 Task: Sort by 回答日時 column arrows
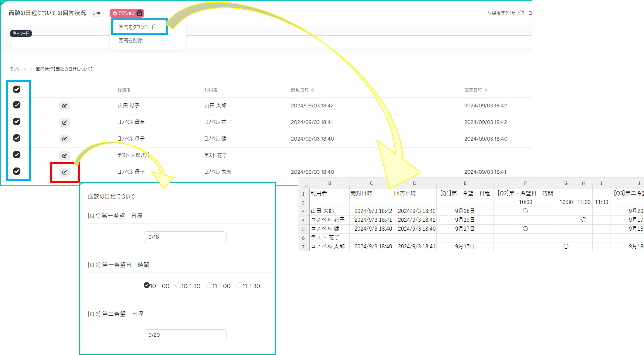click(486, 90)
